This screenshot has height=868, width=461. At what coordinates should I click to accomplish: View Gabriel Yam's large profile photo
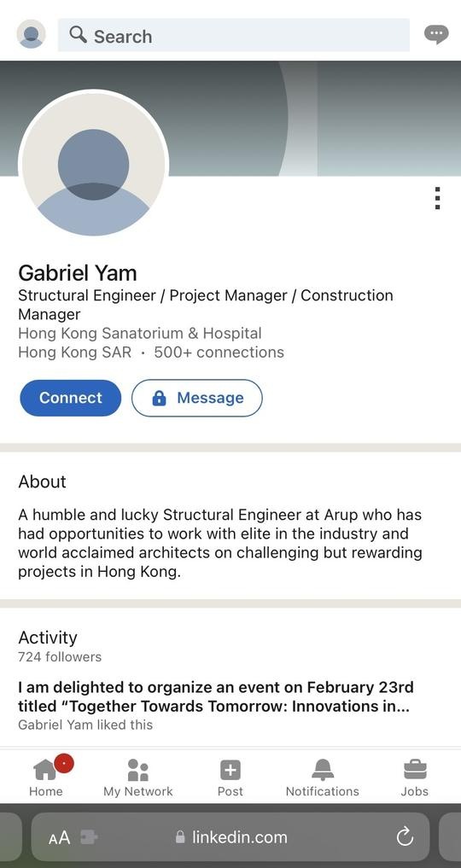click(94, 165)
